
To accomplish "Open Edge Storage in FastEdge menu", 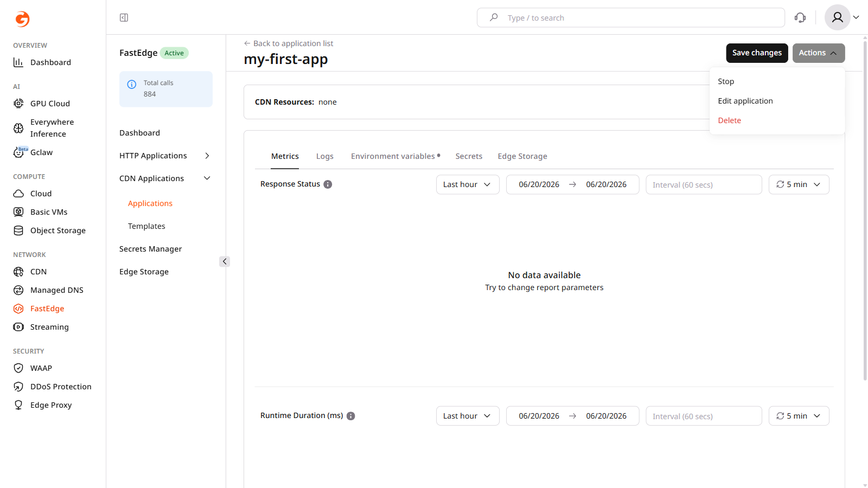I will click(x=144, y=272).
